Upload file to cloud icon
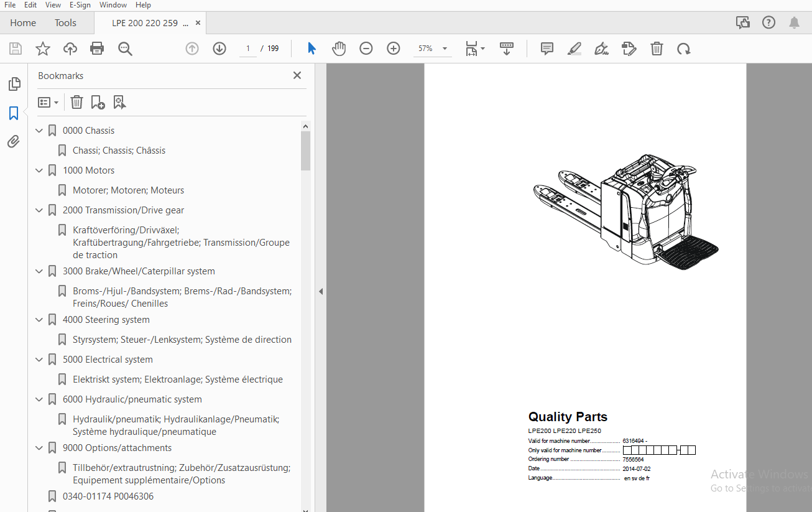Viewport: 812px width, 512px height. [x=70, y=49]
